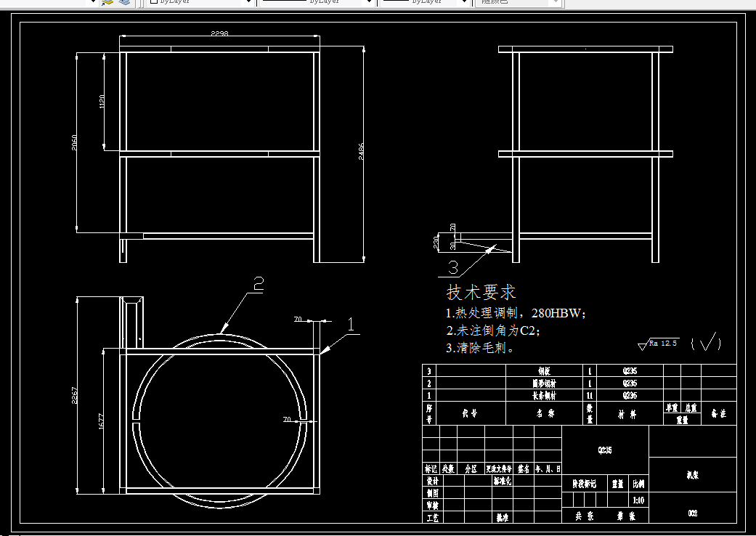The height and width of the screenshot is (536, 756).
Task: Click part balloon number 3
Action: [x=453, y=267]
